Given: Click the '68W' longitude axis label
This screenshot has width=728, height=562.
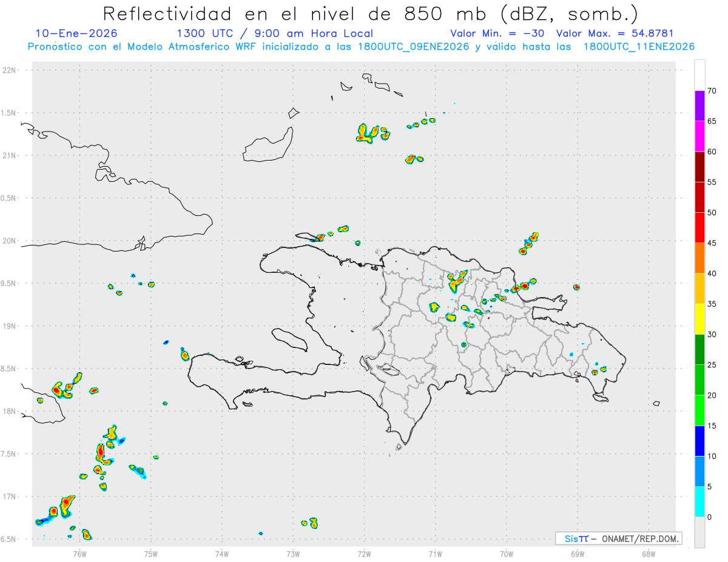Looking at the screenshot, I should (x=649, y=553).
